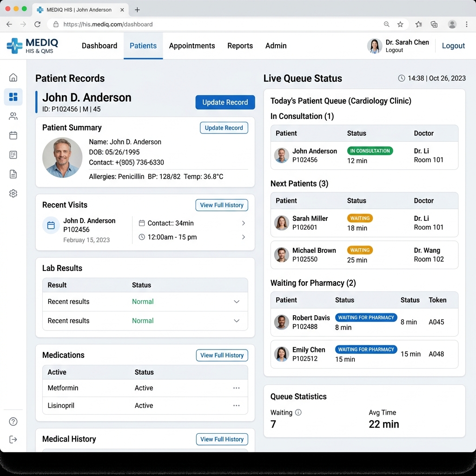This screenshot has height=476, width=476.
Task: Select Emily Chen's pharmacy queue avatar
Action: (281, 354)
